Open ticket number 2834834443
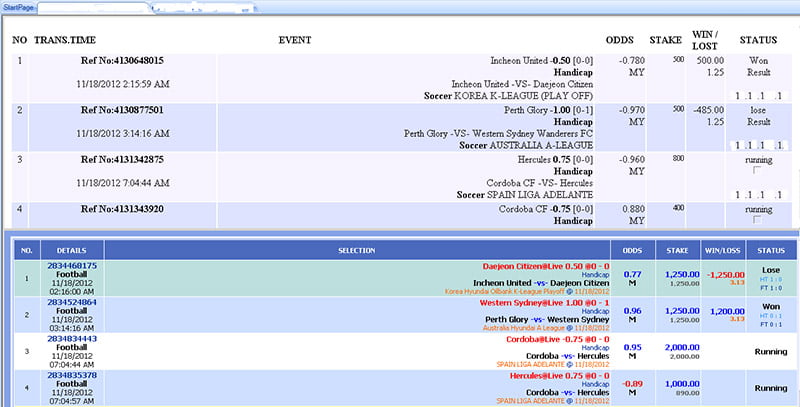This screenshot has width=800, height=407. [72, 339]
